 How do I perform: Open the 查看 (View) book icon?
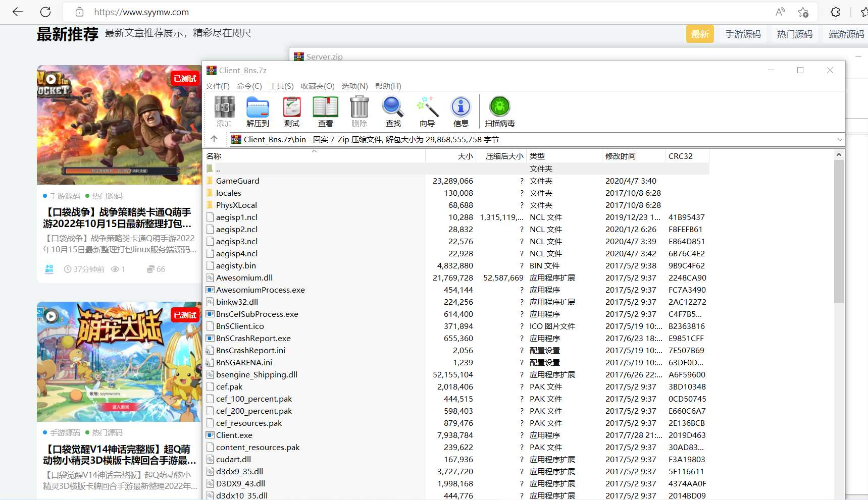click(x=326, y=112)
